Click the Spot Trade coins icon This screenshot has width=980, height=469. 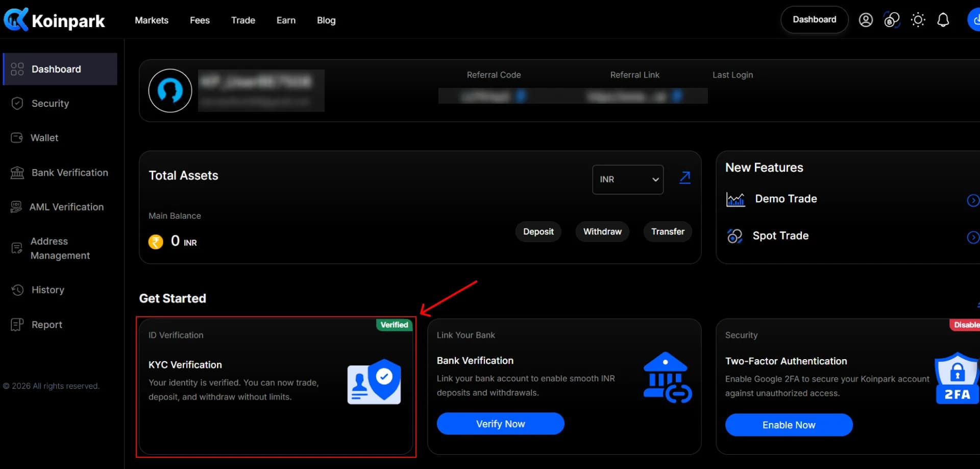(734, 236)
